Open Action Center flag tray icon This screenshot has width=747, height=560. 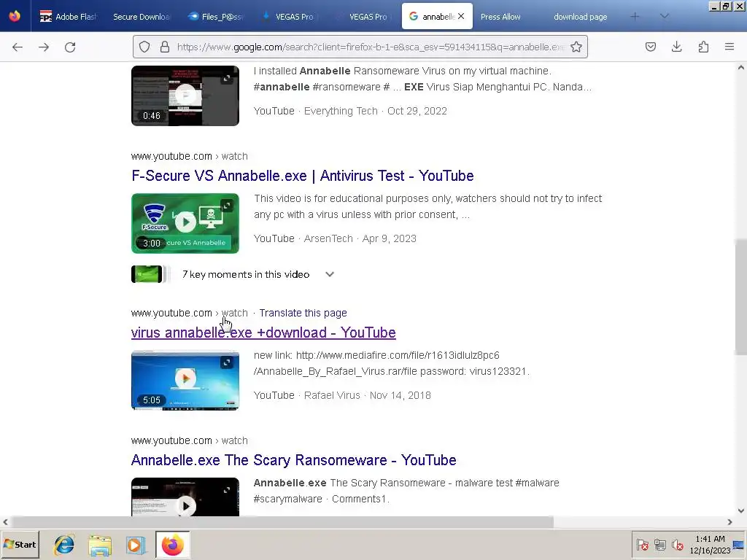coord(642,545)
